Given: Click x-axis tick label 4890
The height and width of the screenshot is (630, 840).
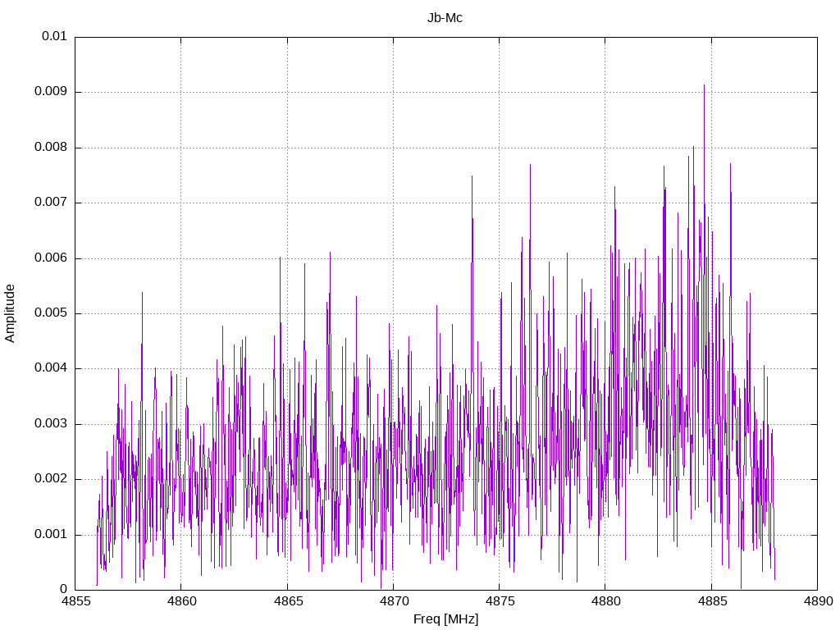Looking at the screenshot, I should tap(818, 601).
